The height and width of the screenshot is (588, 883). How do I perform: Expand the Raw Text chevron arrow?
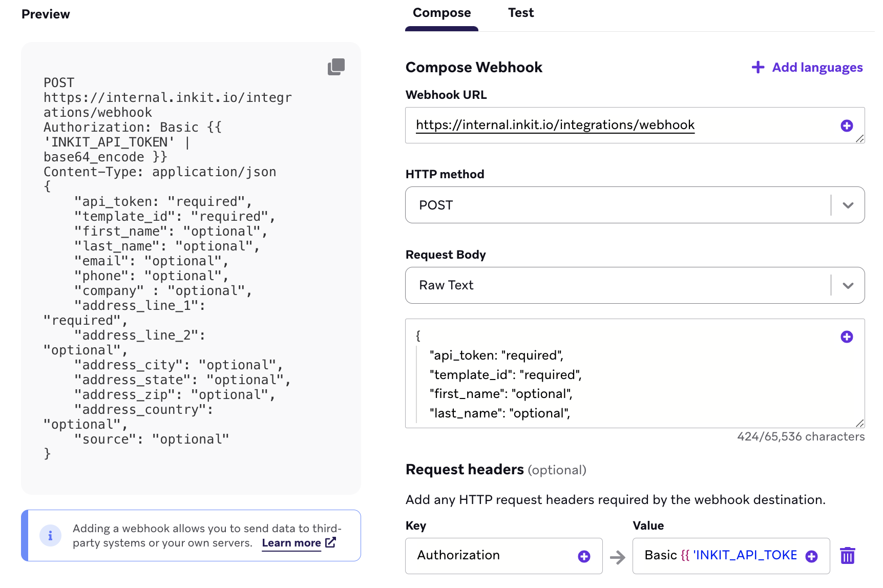pos(848,286)
